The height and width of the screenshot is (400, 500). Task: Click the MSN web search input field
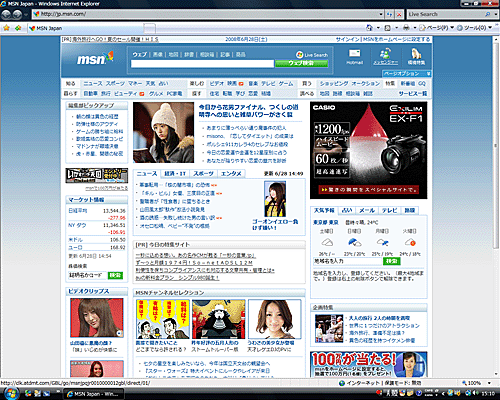[x=202, y=64]
